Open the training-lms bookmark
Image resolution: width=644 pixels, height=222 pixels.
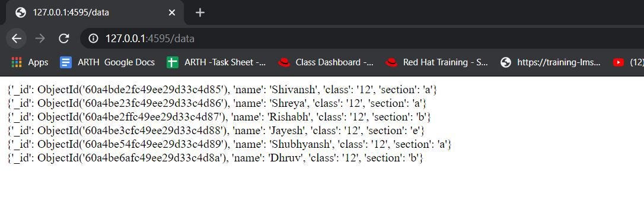(x=551, y=62)
